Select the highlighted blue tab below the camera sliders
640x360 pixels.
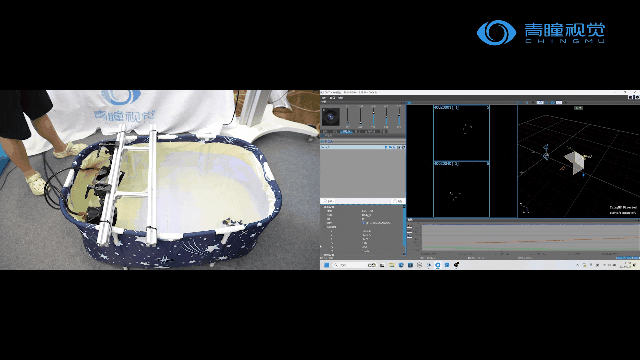tap(346, 131)
